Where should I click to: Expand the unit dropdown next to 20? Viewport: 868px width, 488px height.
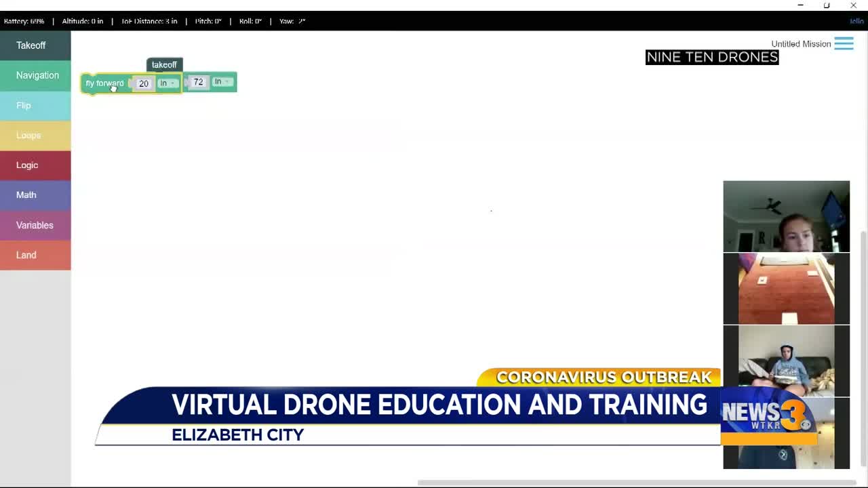coord(167,83)
